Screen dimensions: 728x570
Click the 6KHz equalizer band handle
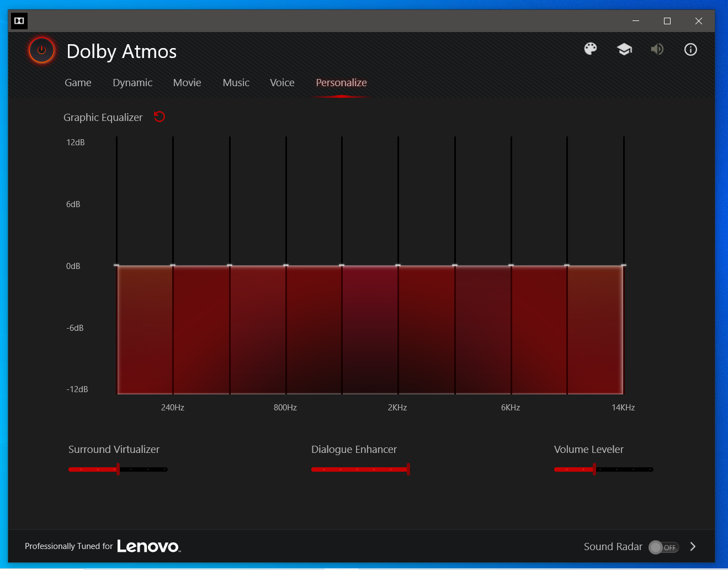coord(511,266)
